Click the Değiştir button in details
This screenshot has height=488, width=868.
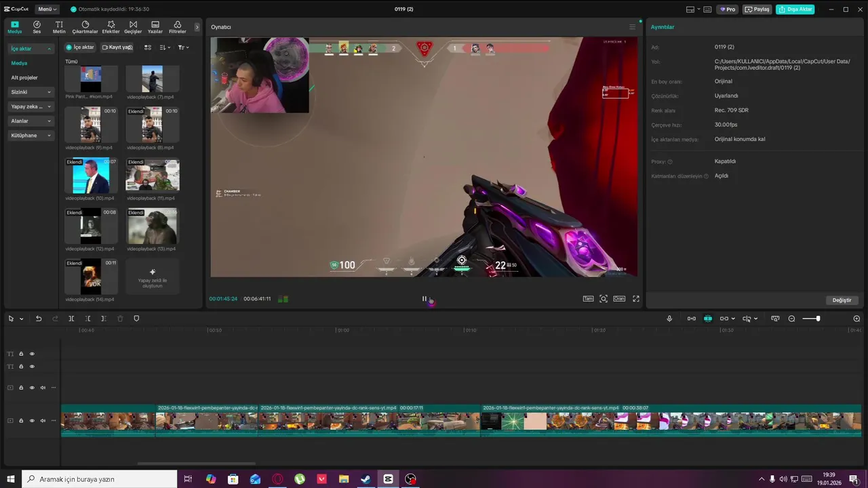(x=842, y=300)
